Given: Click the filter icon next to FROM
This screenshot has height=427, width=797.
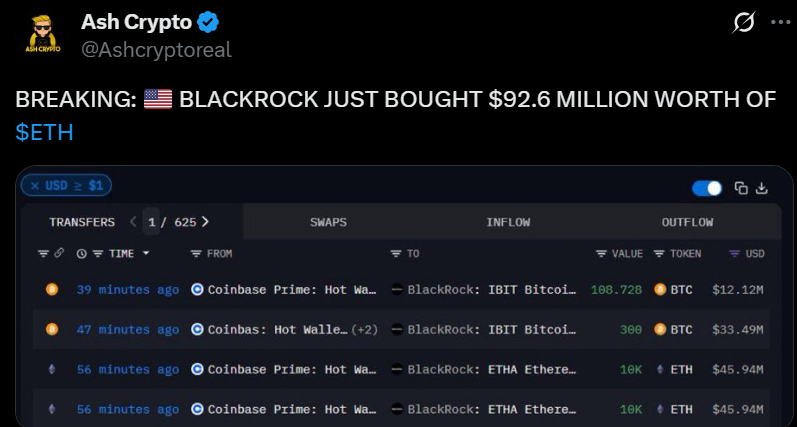Looking at the screenshot, I should 196,253.
